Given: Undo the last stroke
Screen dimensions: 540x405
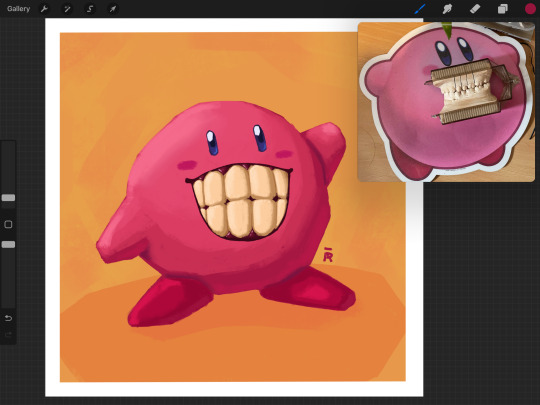Looking at the screenshot, I should pyautogui.click(x=8, y=318).
